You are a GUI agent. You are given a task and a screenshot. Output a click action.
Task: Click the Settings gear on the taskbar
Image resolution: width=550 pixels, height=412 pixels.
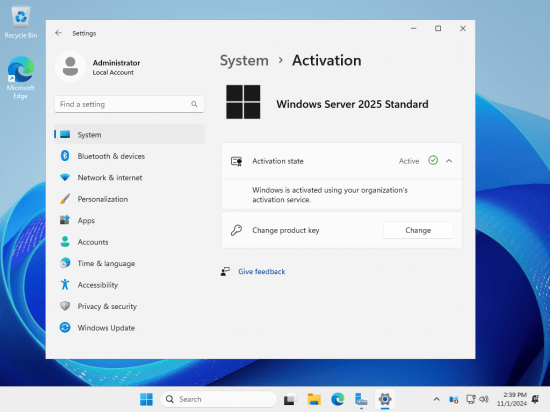385,399
